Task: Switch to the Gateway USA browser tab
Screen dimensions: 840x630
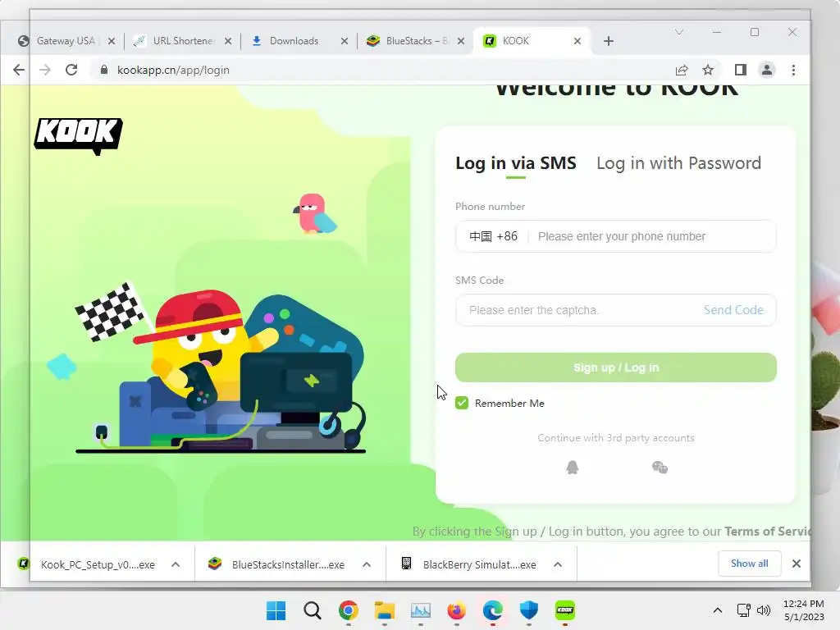Action: tap(66, 41)
